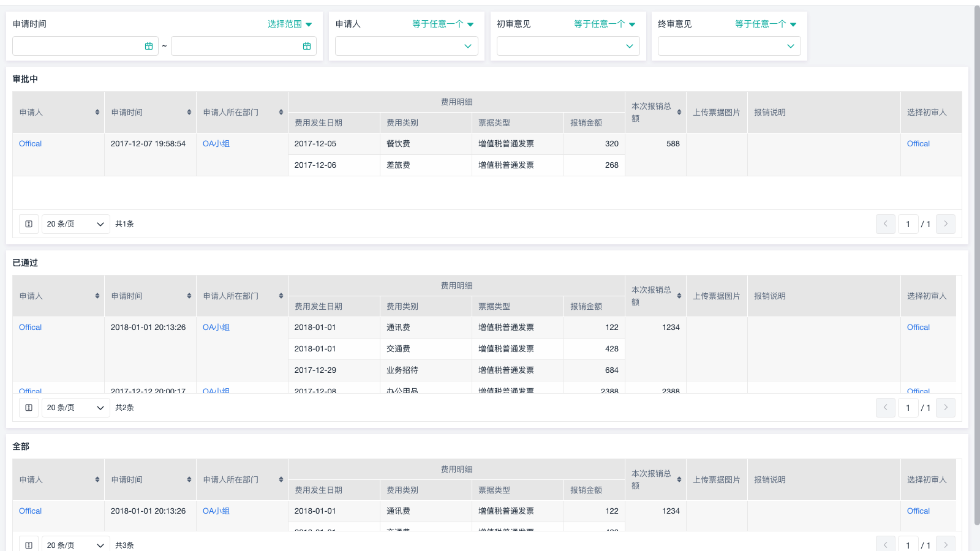Go to next page in 审批中 table
Screen dimensions: 980x551
[946, 224]
